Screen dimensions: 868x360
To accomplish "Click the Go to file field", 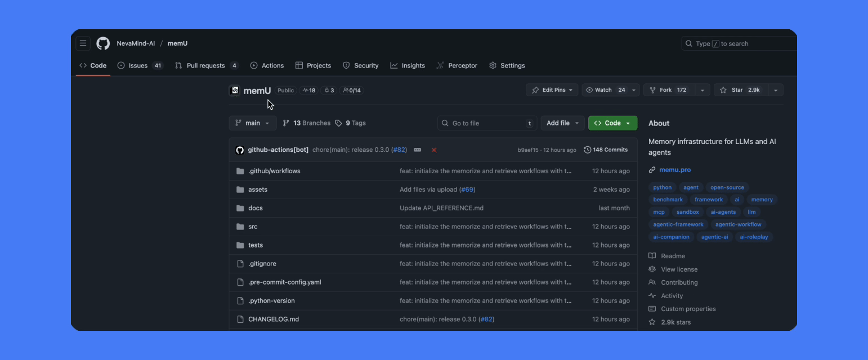I will click(487, 123).
